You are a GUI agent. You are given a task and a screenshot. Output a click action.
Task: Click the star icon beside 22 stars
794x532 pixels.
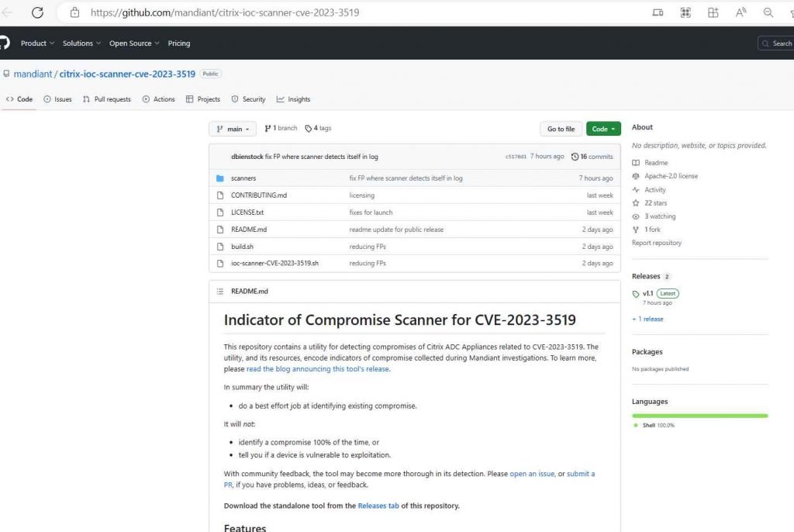tap(636, 202)
